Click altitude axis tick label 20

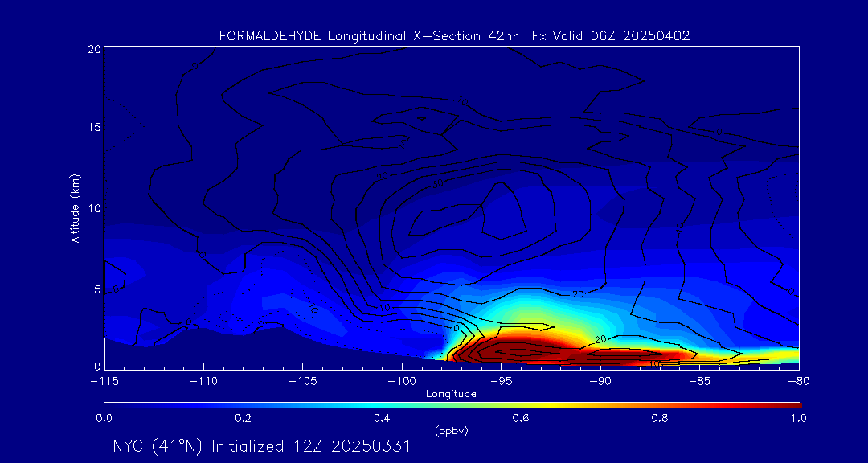click(93, 49)
